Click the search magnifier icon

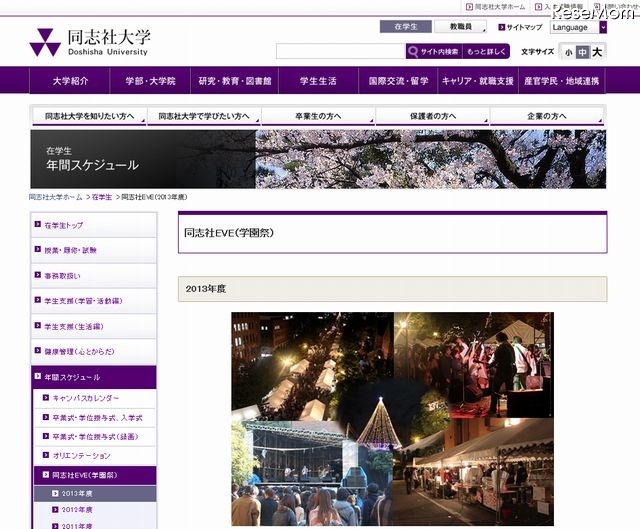(413, 51)
